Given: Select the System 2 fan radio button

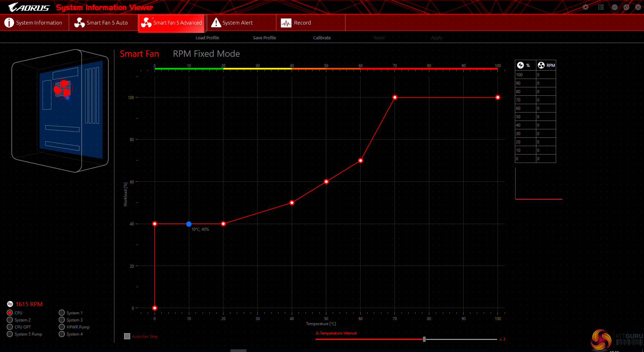Looking at the screenshot, I should coord(10,320).
